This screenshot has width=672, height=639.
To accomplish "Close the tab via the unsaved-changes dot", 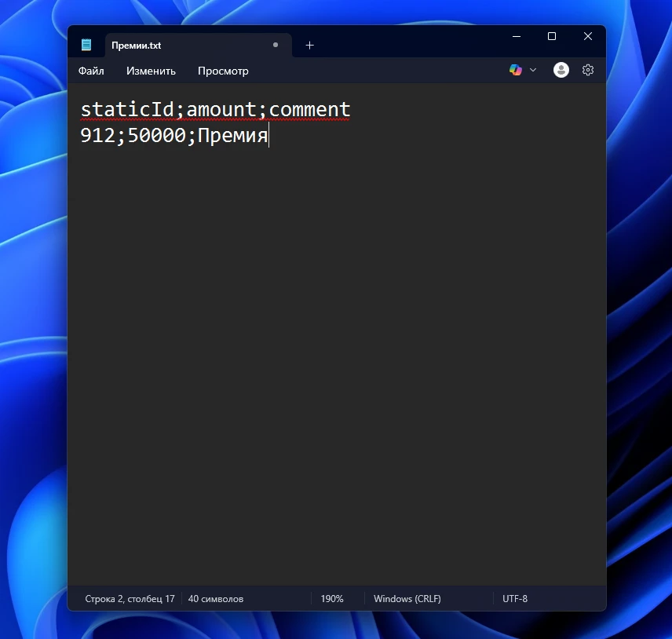I will [x=275, y=45].
